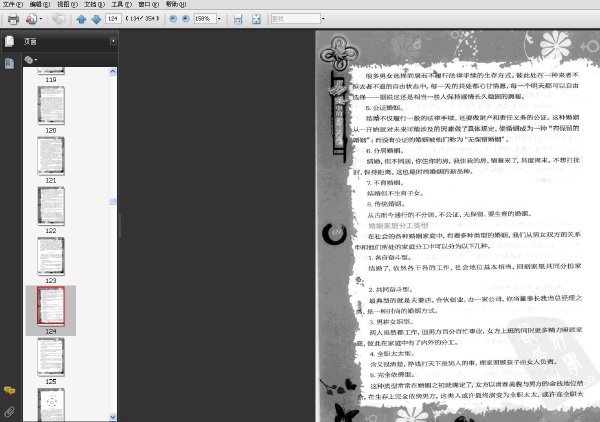600x422 pixels.
Task: Click the grayed-out comment bubbles toolbar icon
Action: click(59, 19)
